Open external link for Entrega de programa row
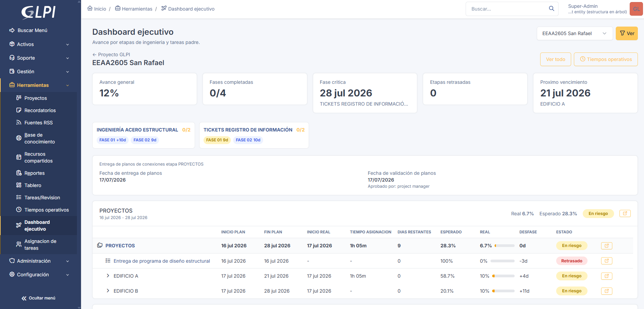644x309 pixels. coord(607,261)
